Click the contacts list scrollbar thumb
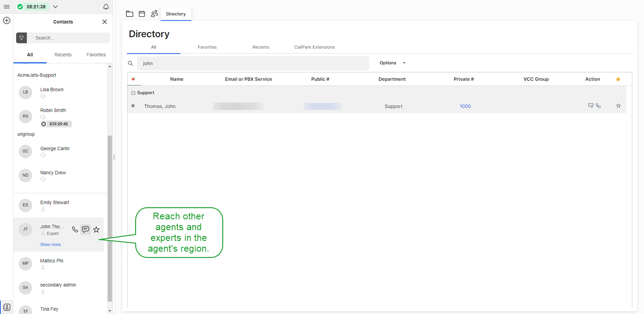Viewport: 644px width, 314px height. click(110, 218)
